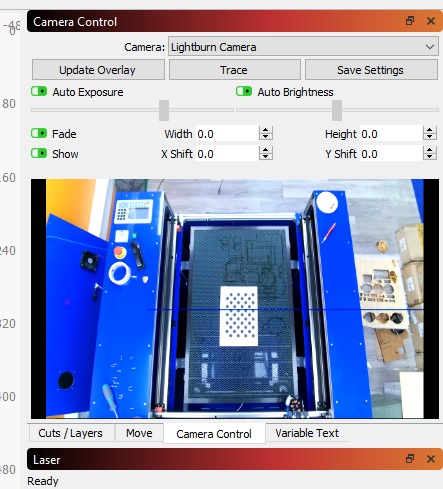Disable the Fade toggle
The height and width of the screenshot is (489, 443).
coord(39,133)
